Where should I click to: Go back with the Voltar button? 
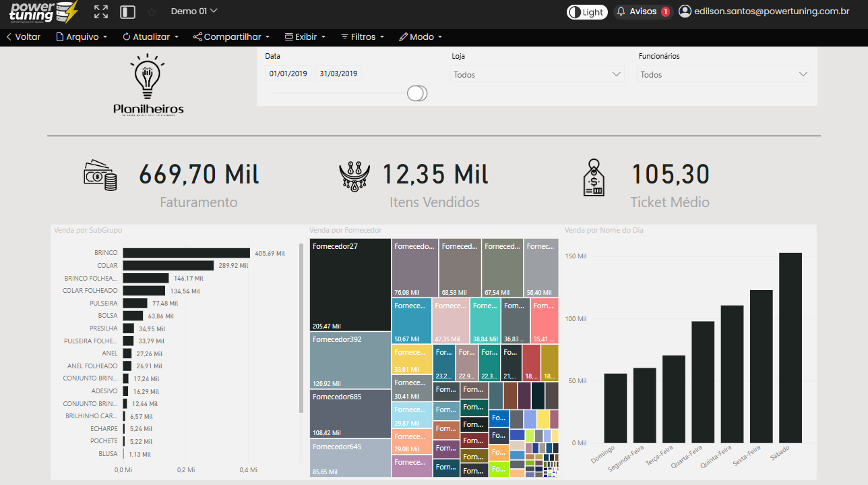[x=23, y=37]
